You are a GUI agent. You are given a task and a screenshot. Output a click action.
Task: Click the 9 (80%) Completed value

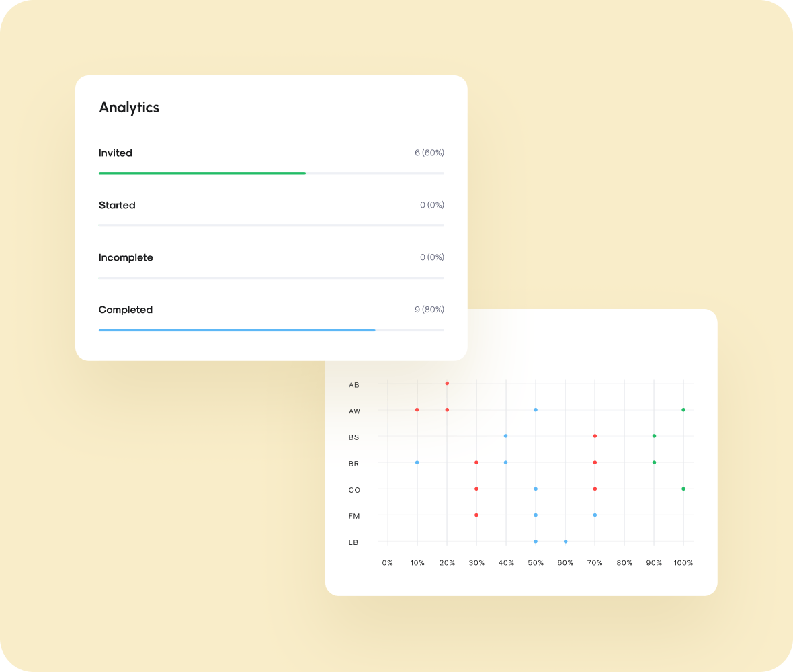[x=429, y=310]
